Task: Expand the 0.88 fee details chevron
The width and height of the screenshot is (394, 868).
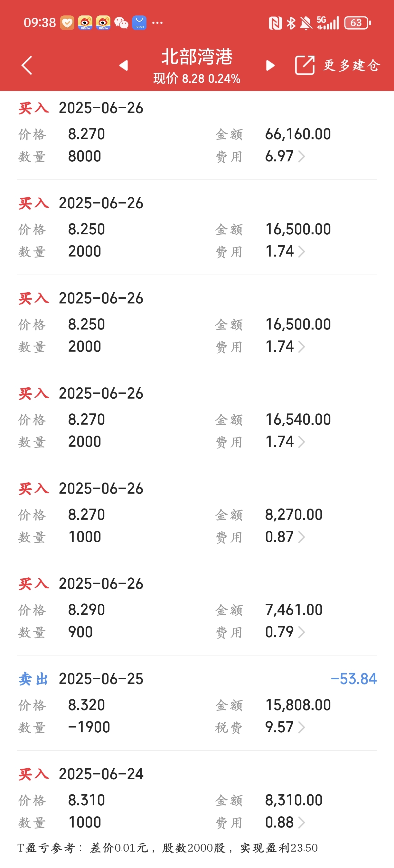Action: point(302,823)
